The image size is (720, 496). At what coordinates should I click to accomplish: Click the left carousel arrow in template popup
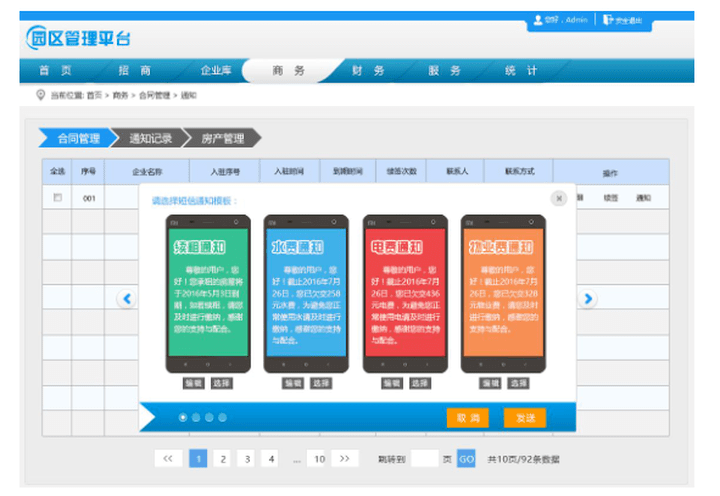[126, 298]
